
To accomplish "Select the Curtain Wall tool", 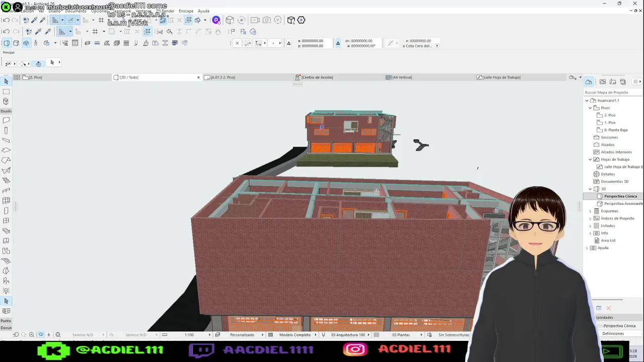I will pyautogui.click(x=6, y=201).
